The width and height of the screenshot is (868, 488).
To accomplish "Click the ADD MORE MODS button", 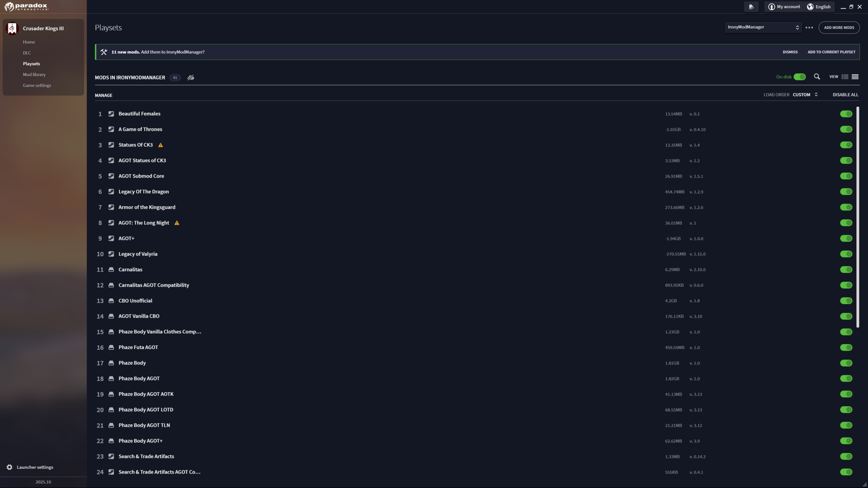I will click(x=839, y=28).
